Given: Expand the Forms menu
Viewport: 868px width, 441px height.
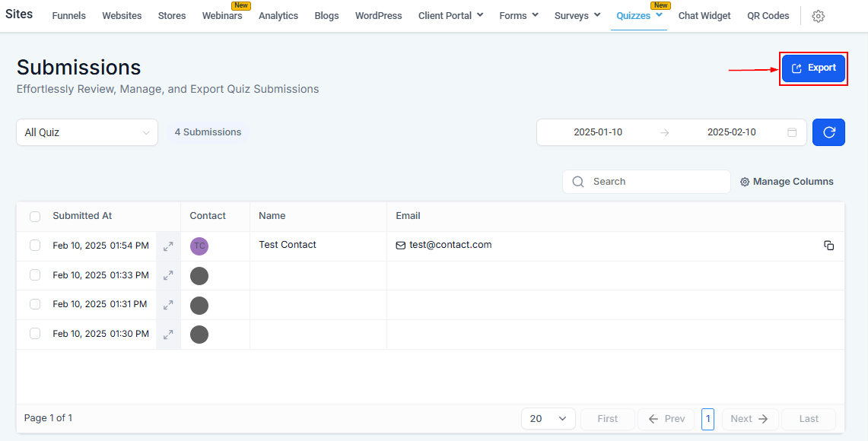Looking at the screenshot, I should click(x=519, y=15).
